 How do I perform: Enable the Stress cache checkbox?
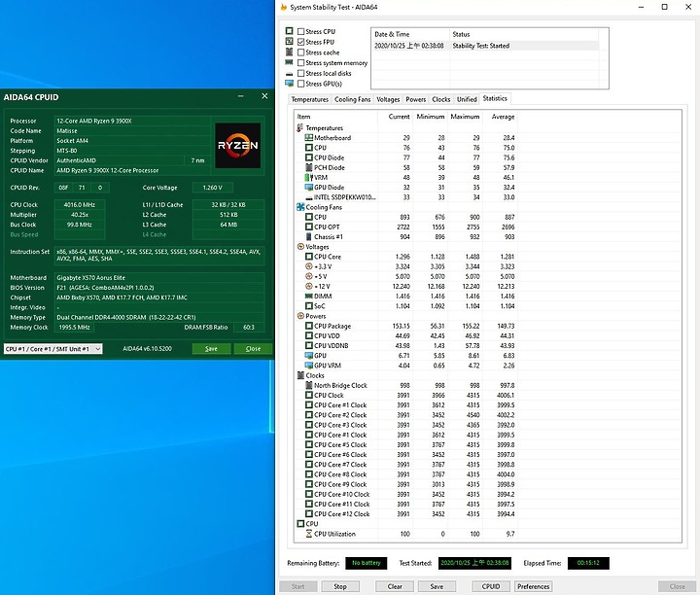[300, 52]
